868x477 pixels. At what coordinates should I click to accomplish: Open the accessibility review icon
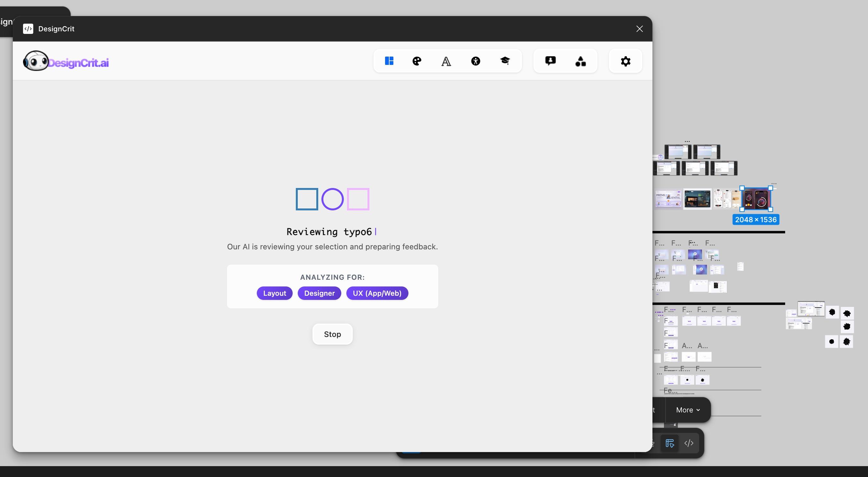476,61
